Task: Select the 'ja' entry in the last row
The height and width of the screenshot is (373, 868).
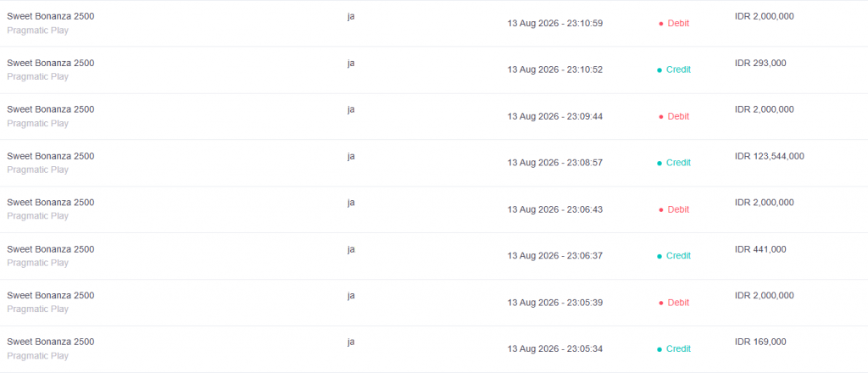Action: (351, 342)
